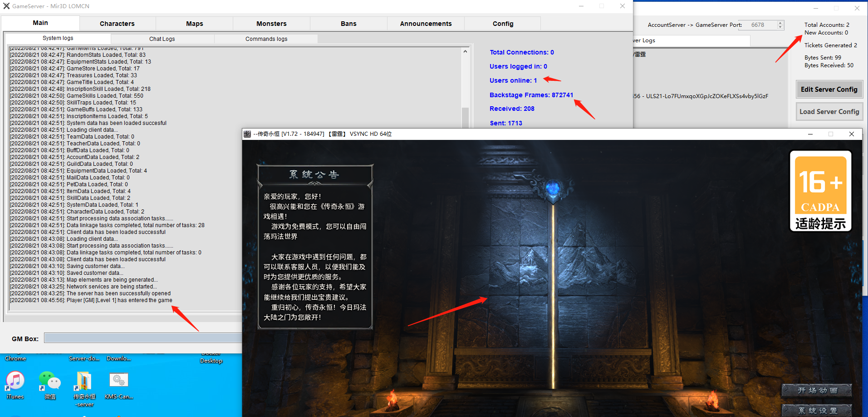Click the Edit Server Config button

(x=829, y=89)
